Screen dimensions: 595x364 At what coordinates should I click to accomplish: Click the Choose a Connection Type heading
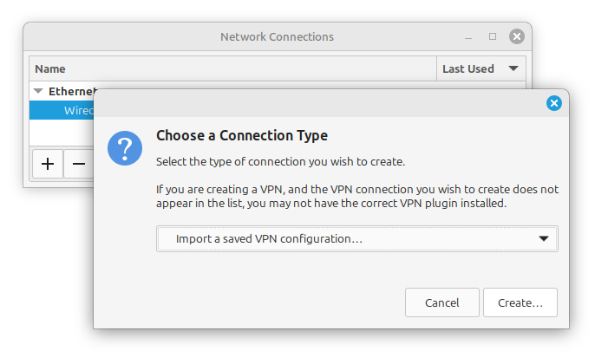[242, 136]
